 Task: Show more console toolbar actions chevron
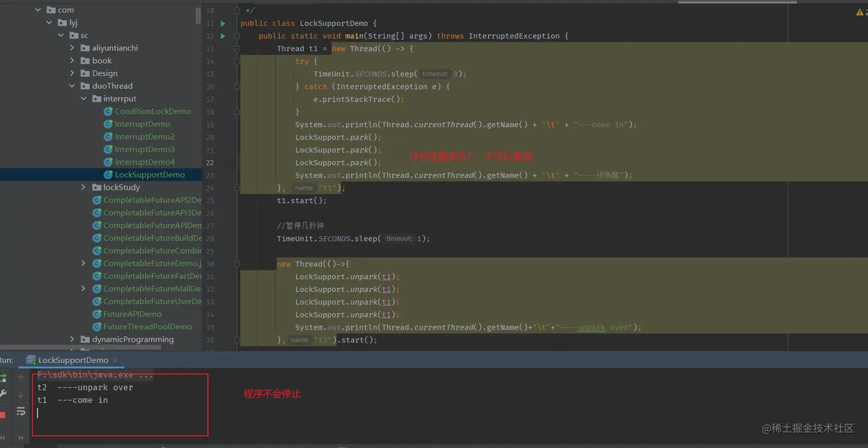tap(21, 438)
